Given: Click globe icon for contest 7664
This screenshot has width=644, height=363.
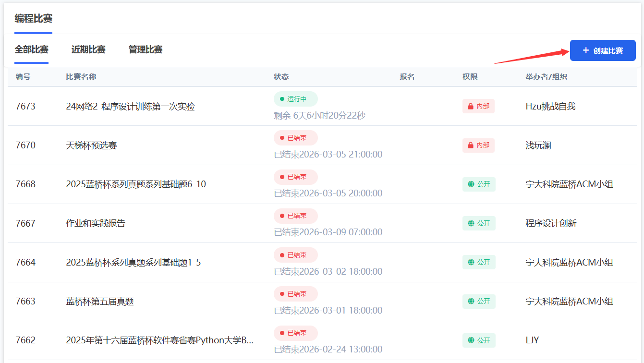Looking at the screenshot, I should tap(471, 262).
